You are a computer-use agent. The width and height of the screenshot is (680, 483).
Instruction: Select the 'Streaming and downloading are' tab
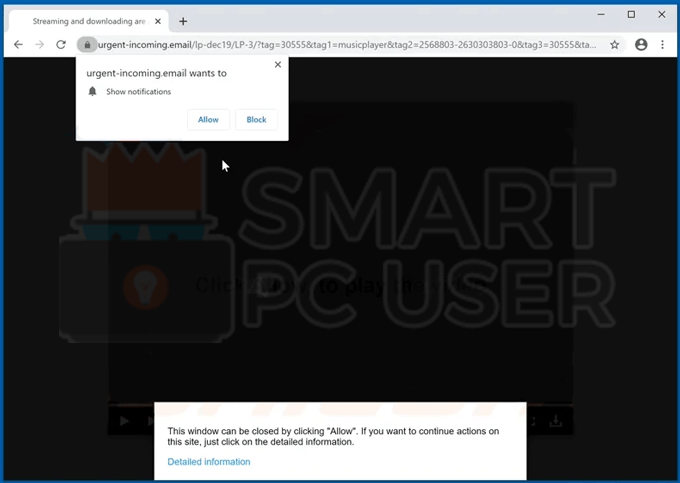(89, 21)
